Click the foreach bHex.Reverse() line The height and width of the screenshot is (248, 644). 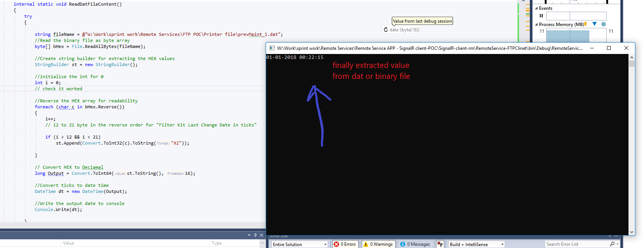(80, 107)
